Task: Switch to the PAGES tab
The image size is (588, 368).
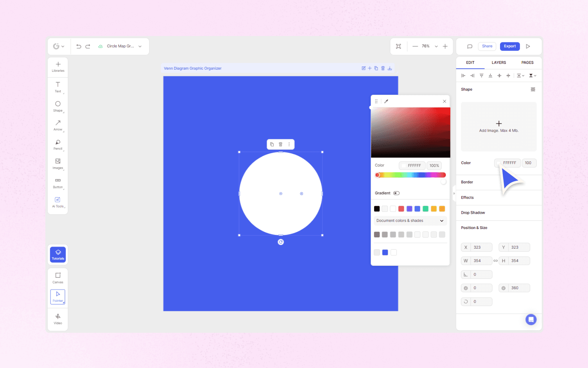Action: (527, 62)
